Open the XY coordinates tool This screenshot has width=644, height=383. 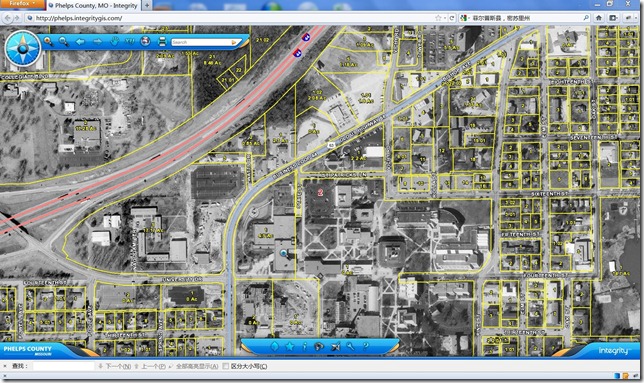(x=129, y=41)
